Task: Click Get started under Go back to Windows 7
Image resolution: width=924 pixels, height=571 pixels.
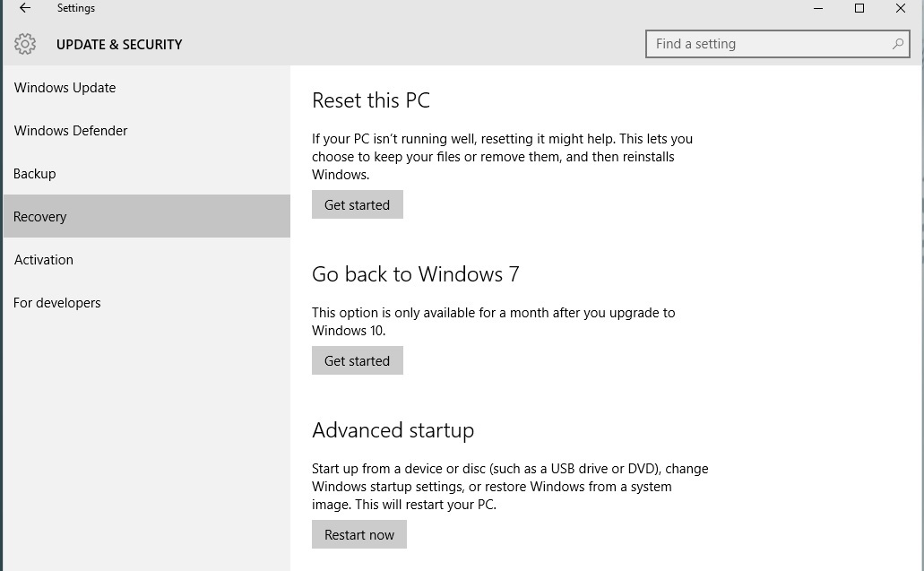Action: [357, 360]
